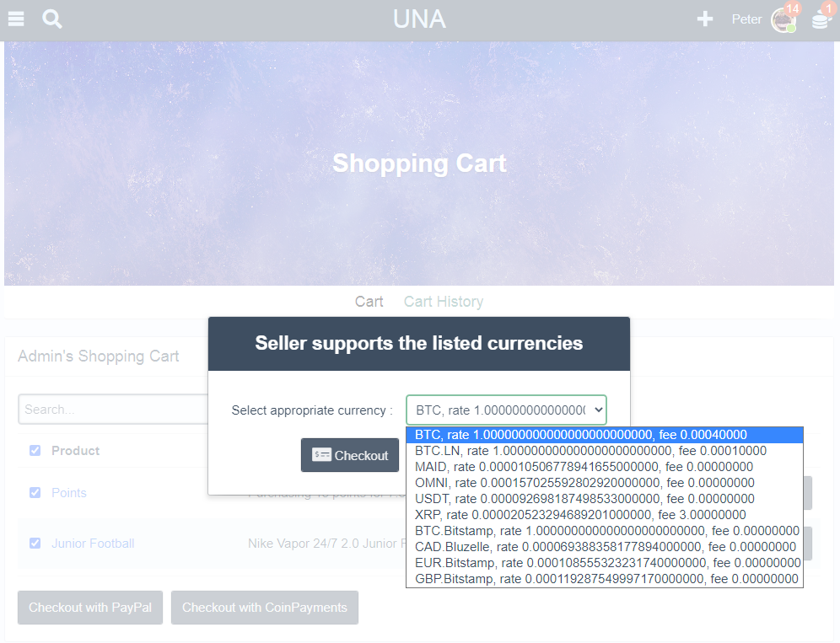Click Checkout with PayPal button
Viewport: 840px width, 643px height.
pos(90,608)
